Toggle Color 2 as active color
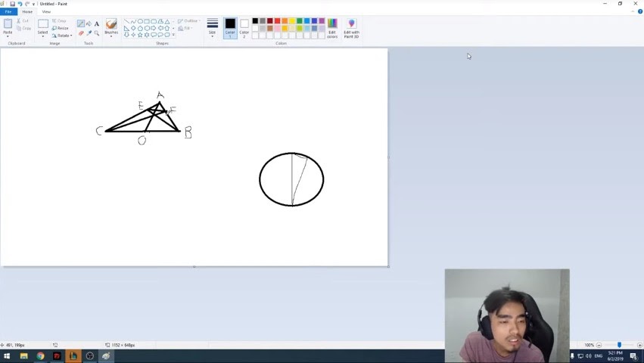This screenshot has height=363, width=644. [x=244, y=28]
